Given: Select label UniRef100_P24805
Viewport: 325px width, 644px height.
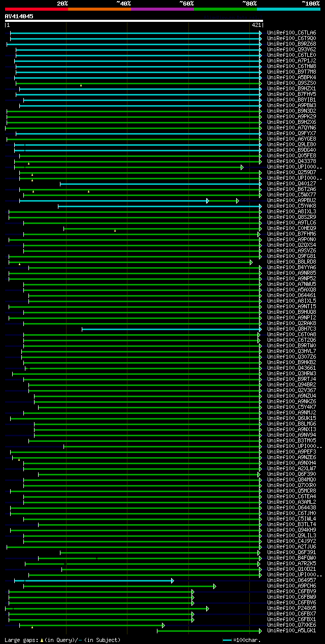Looking at the screenshot, I should tap(291, 608).
